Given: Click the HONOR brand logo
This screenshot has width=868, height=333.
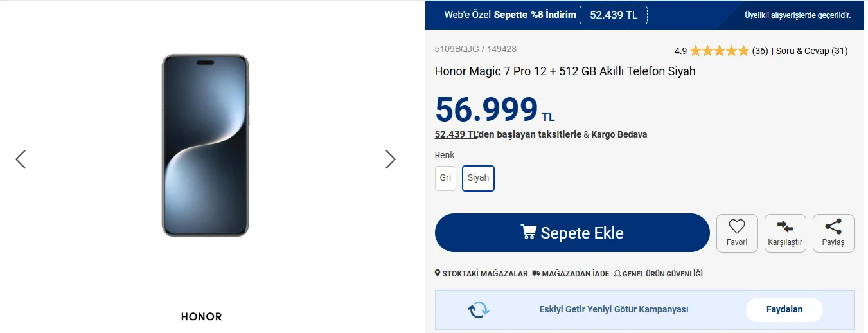Looking at the screenshot, I should pos(201,317).
